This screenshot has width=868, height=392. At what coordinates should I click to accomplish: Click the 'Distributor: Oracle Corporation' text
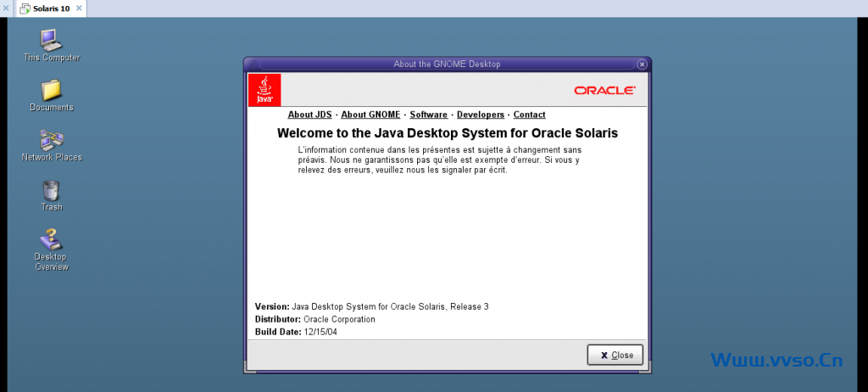[315, 319]
